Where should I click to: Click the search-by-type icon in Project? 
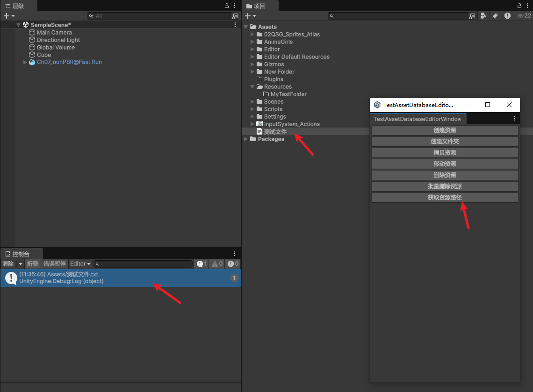(x=483, y=15)
